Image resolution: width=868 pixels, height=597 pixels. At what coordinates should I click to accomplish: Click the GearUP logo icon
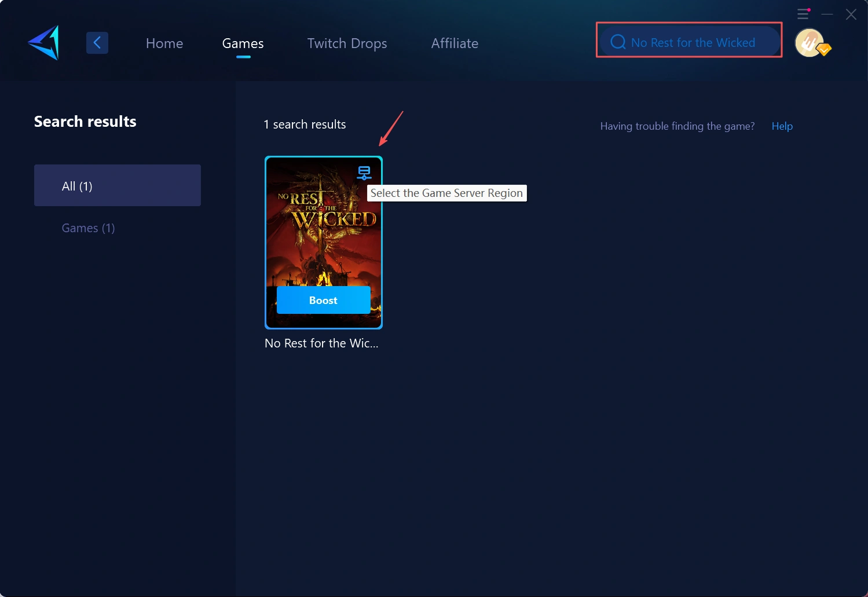point(44,43)
